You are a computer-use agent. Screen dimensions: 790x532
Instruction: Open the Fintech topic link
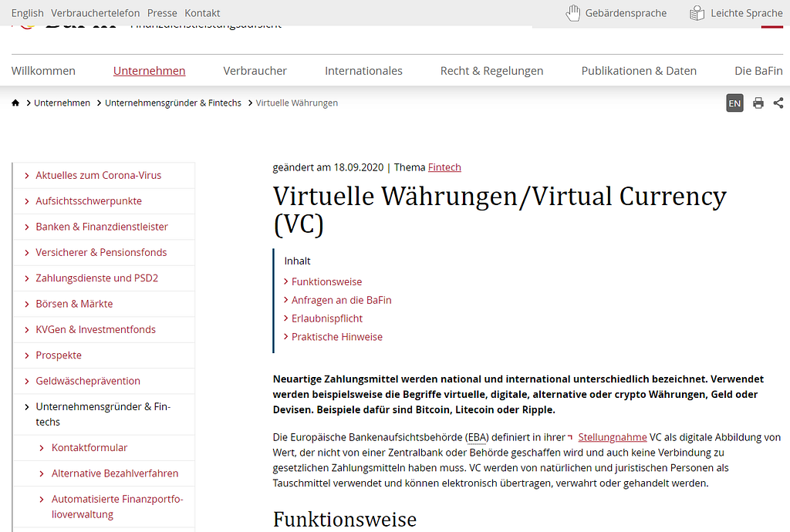tap(444, 167)
